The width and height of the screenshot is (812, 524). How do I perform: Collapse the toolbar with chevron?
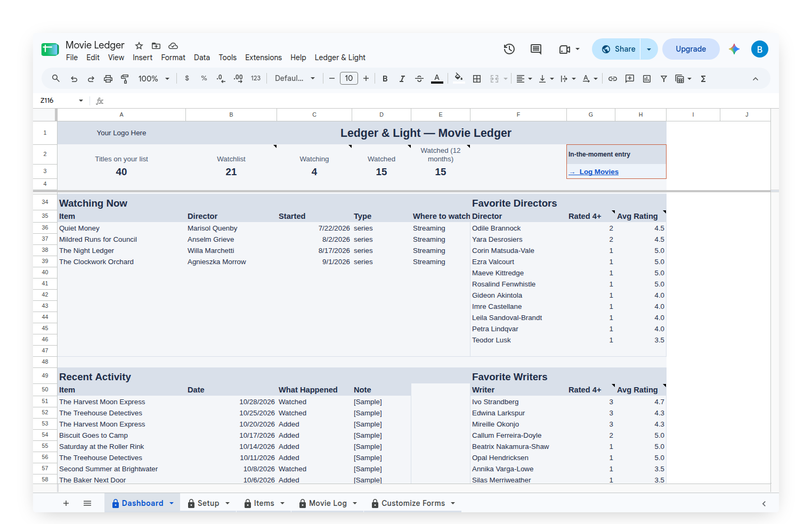756,79
